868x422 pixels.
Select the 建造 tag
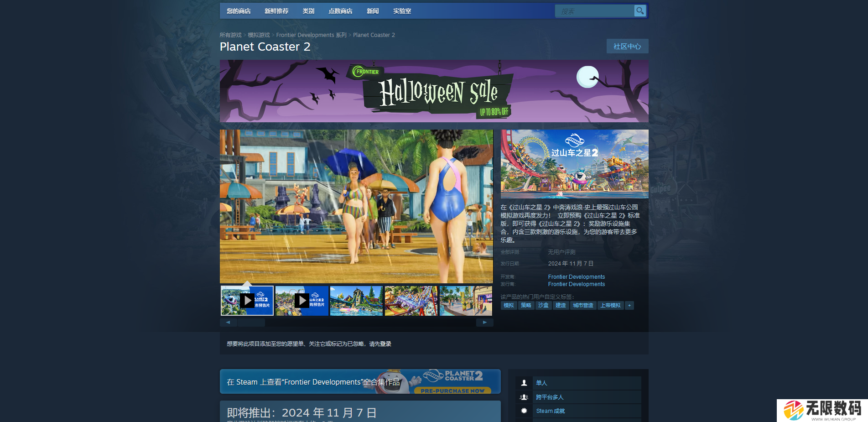pyautogui.click(x=561, y=305)
